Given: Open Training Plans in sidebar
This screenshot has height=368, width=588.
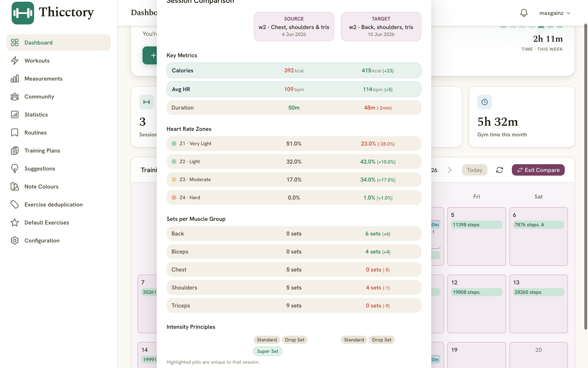Looking at the screenshot, I should [59, 151].
